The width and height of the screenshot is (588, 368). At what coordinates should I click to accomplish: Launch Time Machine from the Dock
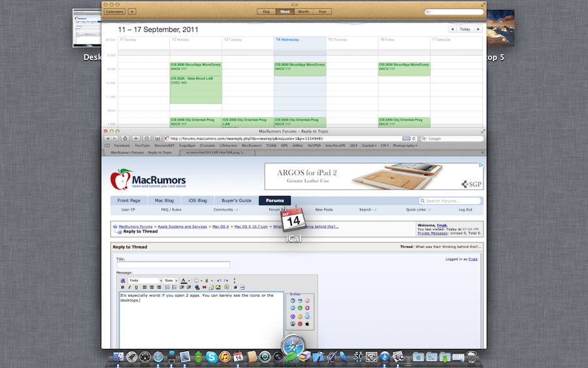[265, 357]
